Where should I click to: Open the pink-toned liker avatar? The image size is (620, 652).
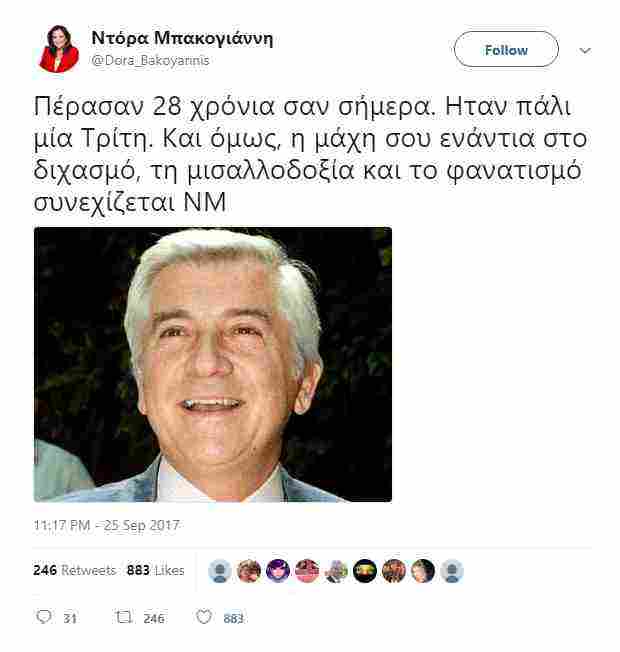(307, 571)
